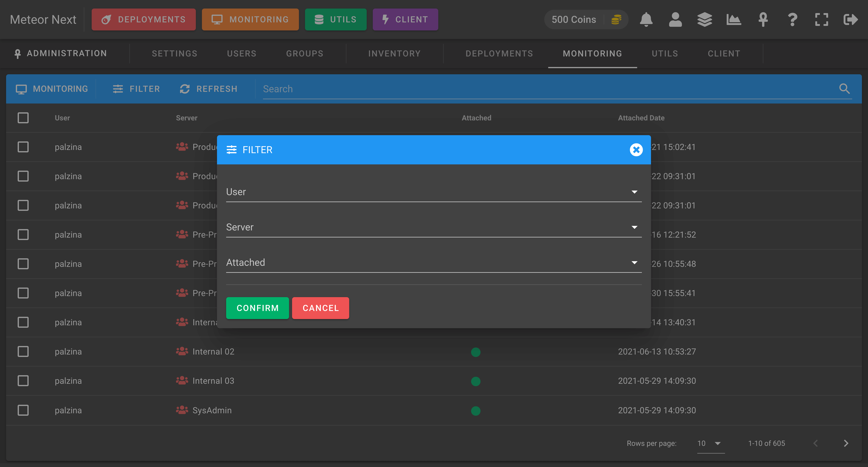The image size is (868, 467).
Task: Click the orange Monitoring button
Action: [250, 19]
